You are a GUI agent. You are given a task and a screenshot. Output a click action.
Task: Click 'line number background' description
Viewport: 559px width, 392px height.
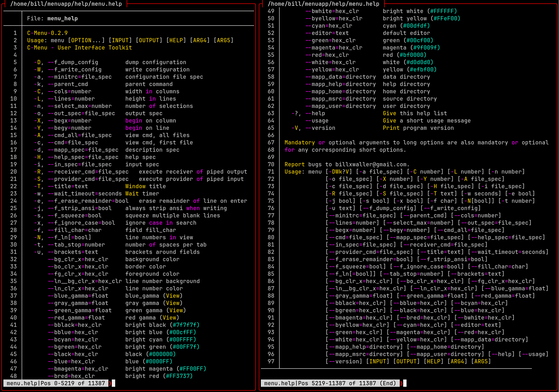163,281
